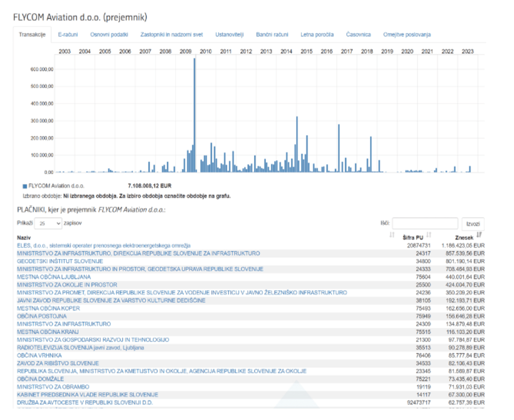Viewport: 514px width, 420px height.
Task: Open Zastopniki in nadzorni svet tab
Action: [x=171, y=34]
